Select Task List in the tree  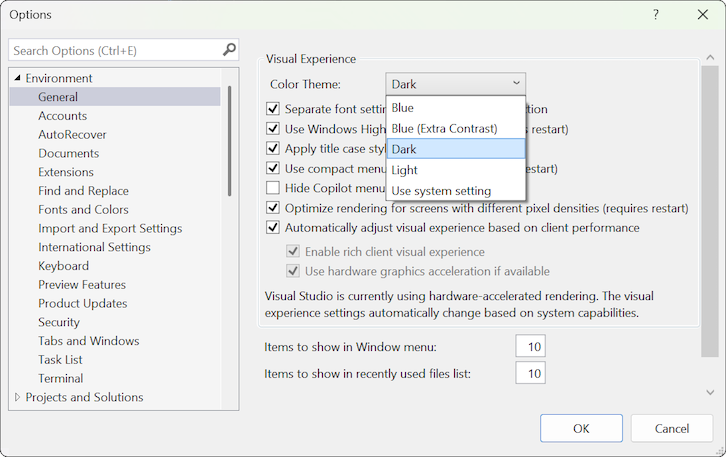tap(60, 359)
